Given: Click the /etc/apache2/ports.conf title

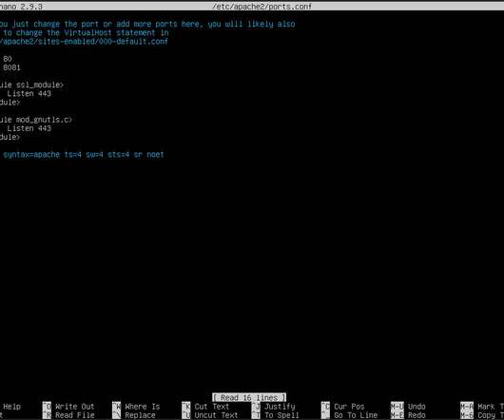Looking at the screenshot, I should tap(262, 6).
